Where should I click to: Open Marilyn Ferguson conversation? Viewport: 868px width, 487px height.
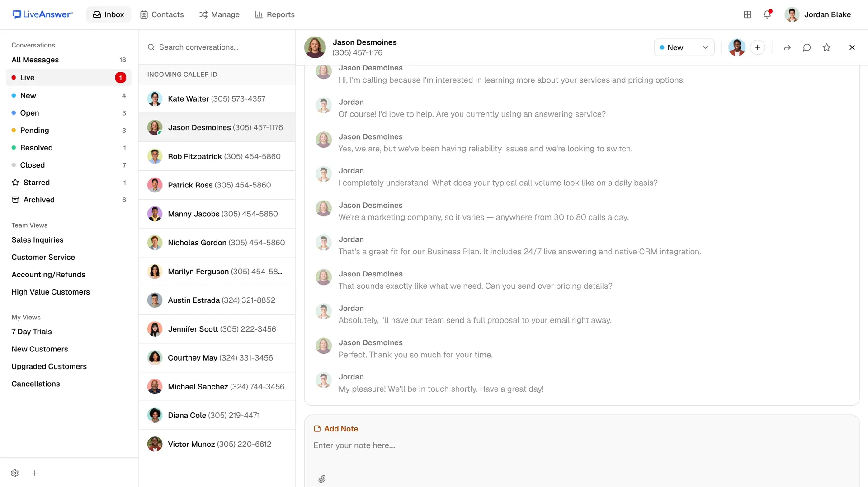click(x=217, y=272)
